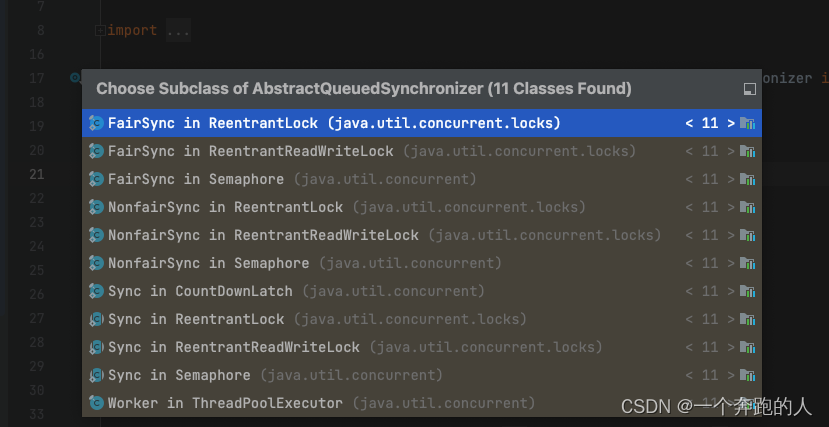Click the class icon beside Sync in CountDownLatch

pos(96,291)
